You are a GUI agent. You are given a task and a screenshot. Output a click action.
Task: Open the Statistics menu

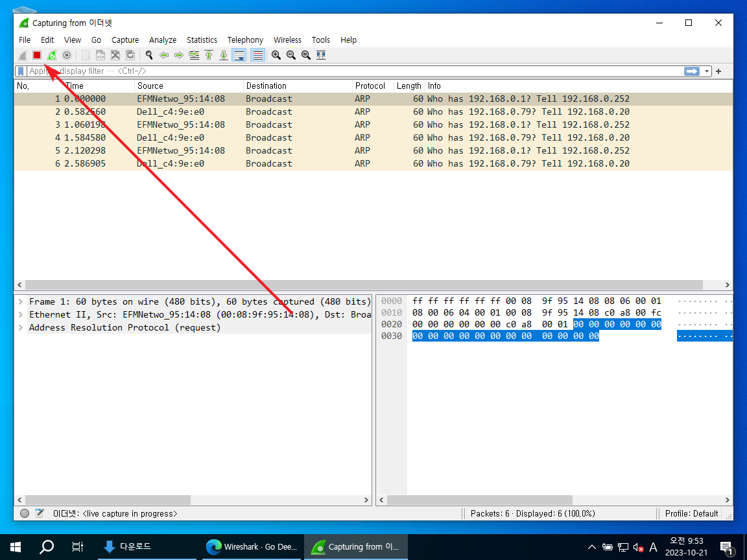point(202,40)
